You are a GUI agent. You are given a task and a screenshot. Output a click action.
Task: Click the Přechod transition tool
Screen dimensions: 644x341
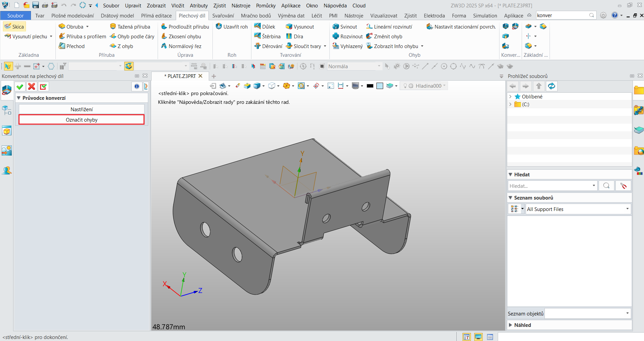(72, 46)
